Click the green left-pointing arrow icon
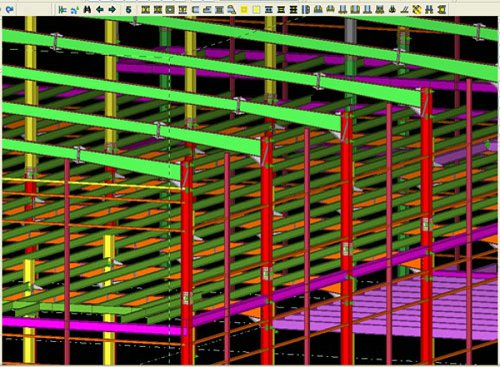This screenshot has width=500, height=367. pyautogui.click(x=100, y=10)
